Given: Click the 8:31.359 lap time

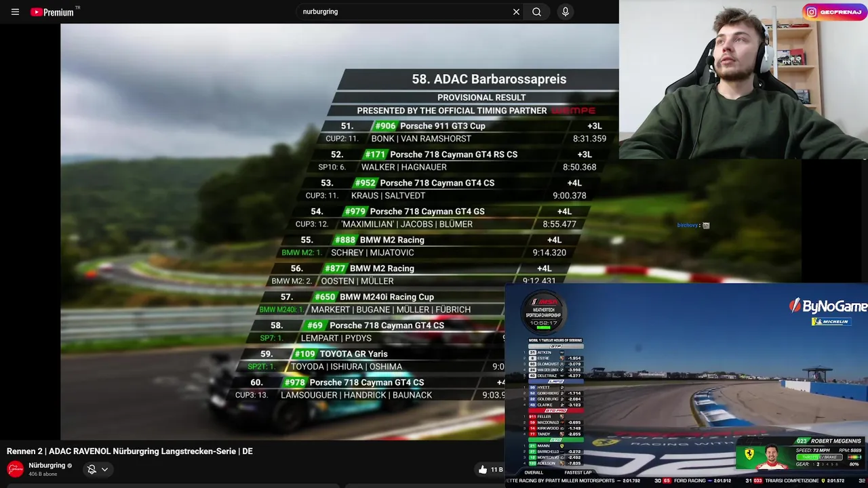Looking at the screenshot, I should tap(589, 139).
